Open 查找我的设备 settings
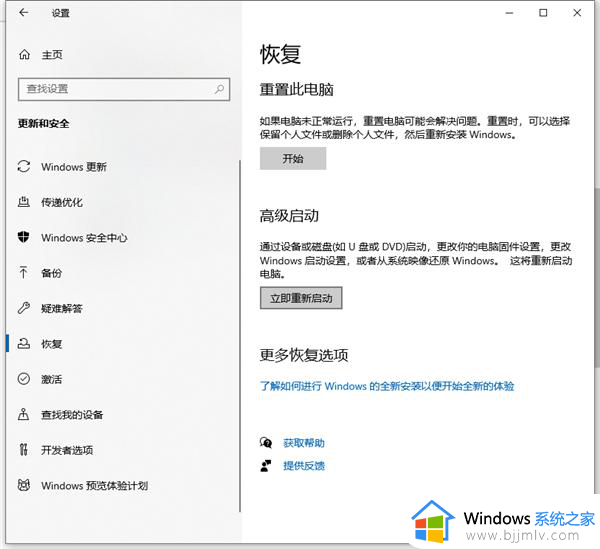The height and width of the screenshot is (549, 600). [72, 414]
